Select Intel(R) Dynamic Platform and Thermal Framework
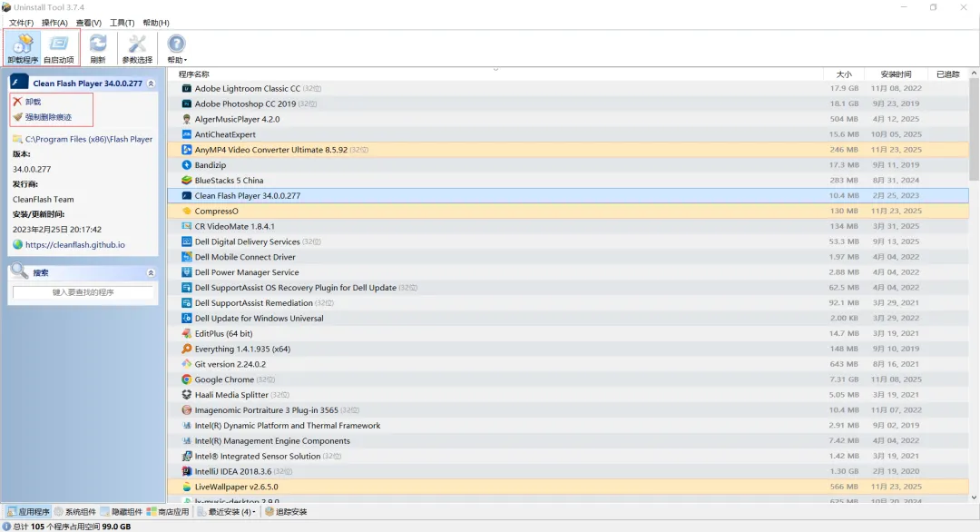 click(568, 425)
